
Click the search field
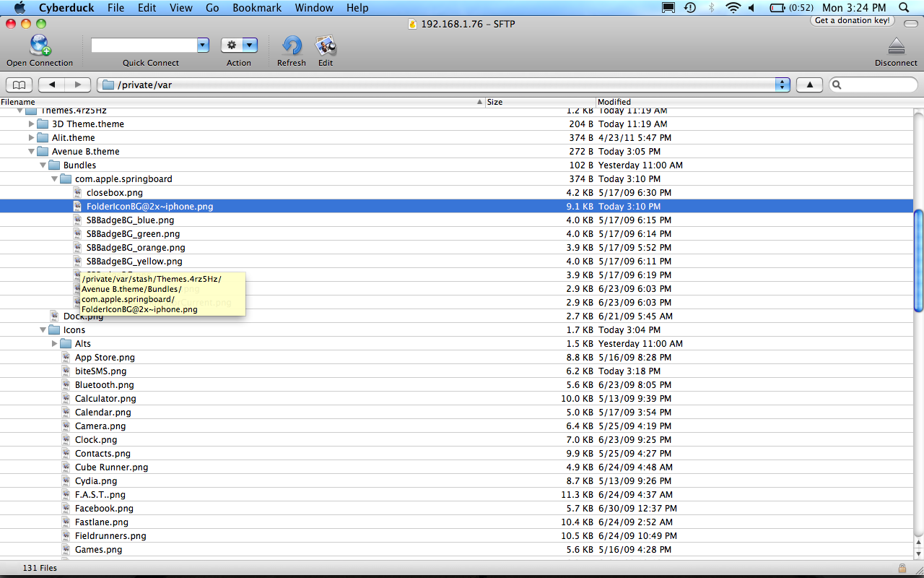pos(873,85)
